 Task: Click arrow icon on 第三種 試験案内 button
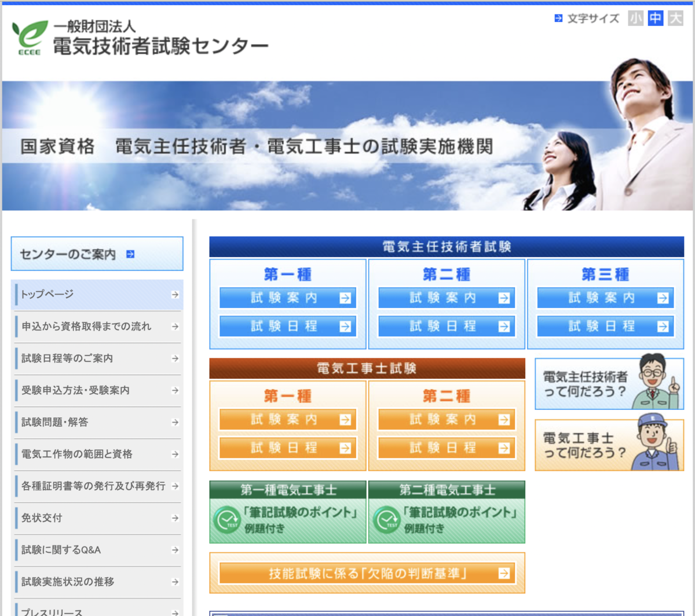(x=663, y=298)
